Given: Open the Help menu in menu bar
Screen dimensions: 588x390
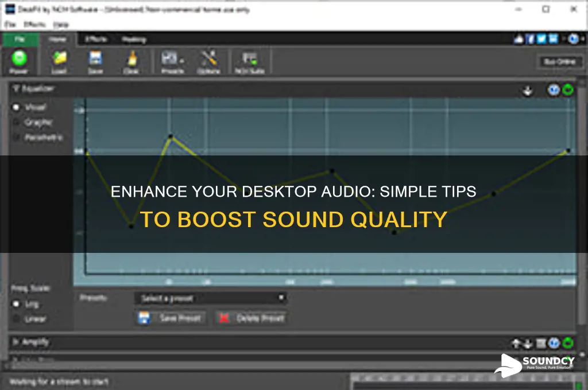Looking at the screenshot, I should coord(61,25).
